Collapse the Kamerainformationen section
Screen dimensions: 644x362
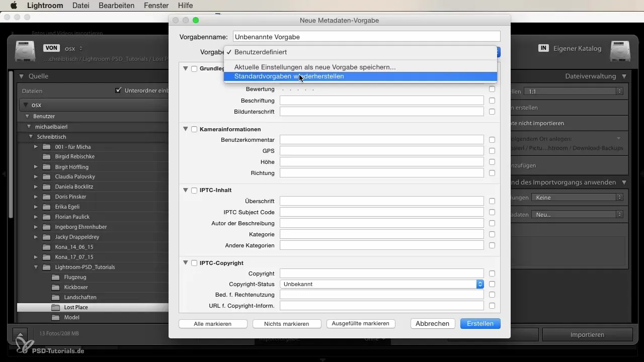186,129
